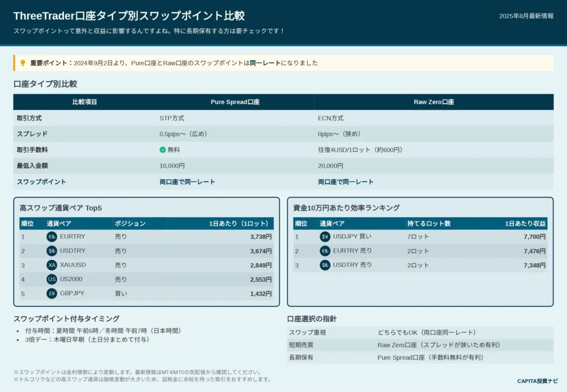Image resolution: width=567 pixels, height=392 pixels.
Task: Click the lightbulb icon beside 重要ポイント
Action: [23, 63]
